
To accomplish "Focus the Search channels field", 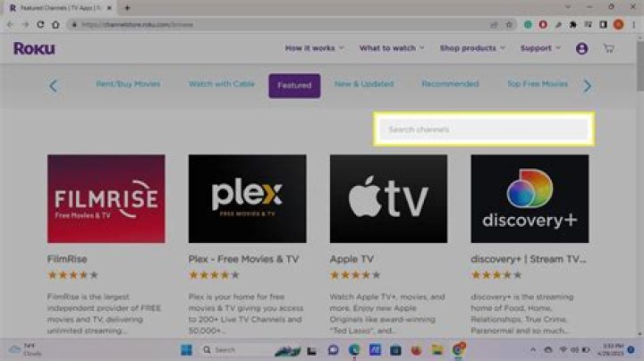I will (x=484, y=130).
